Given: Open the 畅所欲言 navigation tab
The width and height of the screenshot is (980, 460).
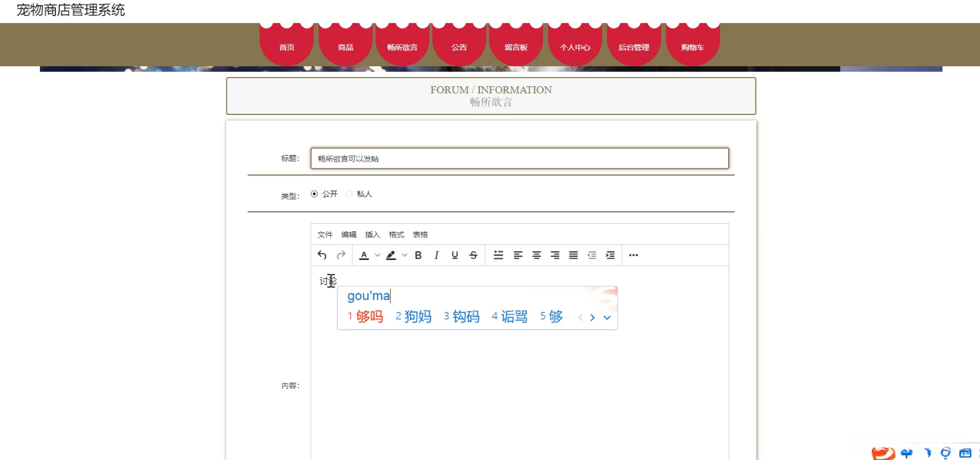Looking at the screenshot, I should [402, 45].
